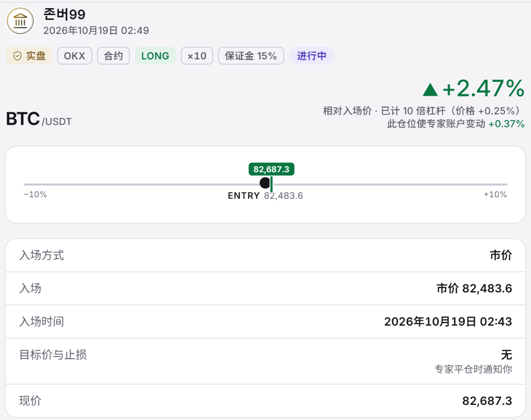Open the profile name 존버99
The image size is (531, 420).
tap(64, 14)
